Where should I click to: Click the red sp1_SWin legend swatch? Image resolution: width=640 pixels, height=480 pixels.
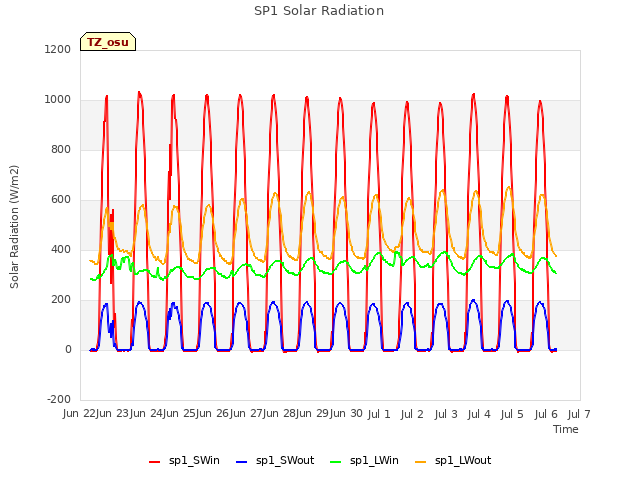(155, 461)
